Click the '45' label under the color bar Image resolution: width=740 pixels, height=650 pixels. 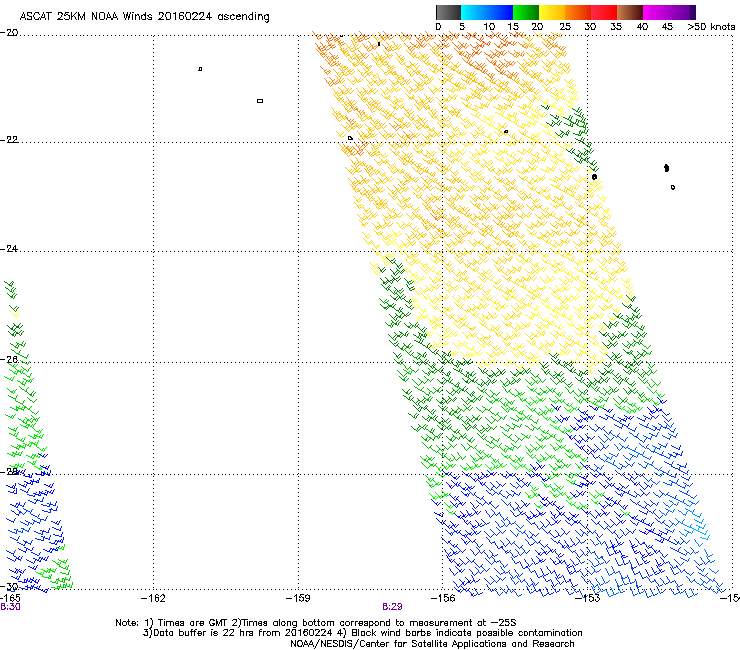[x=667, y=27]
